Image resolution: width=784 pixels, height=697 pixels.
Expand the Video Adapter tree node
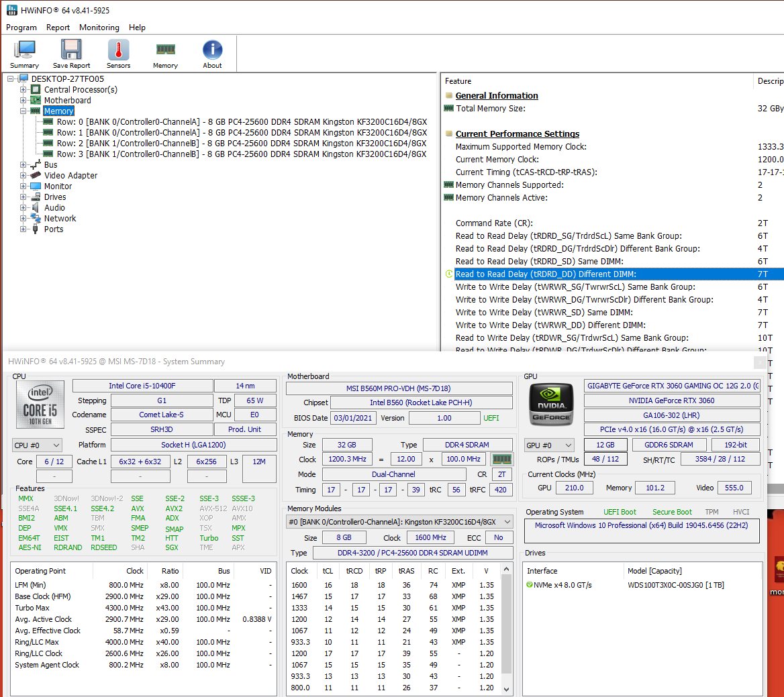pyautogui.click(x=23, y=176)
